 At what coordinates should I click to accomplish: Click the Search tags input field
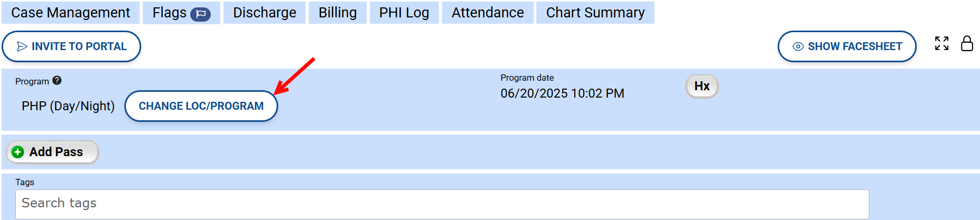pyautogui.click(x=442, y=204)
